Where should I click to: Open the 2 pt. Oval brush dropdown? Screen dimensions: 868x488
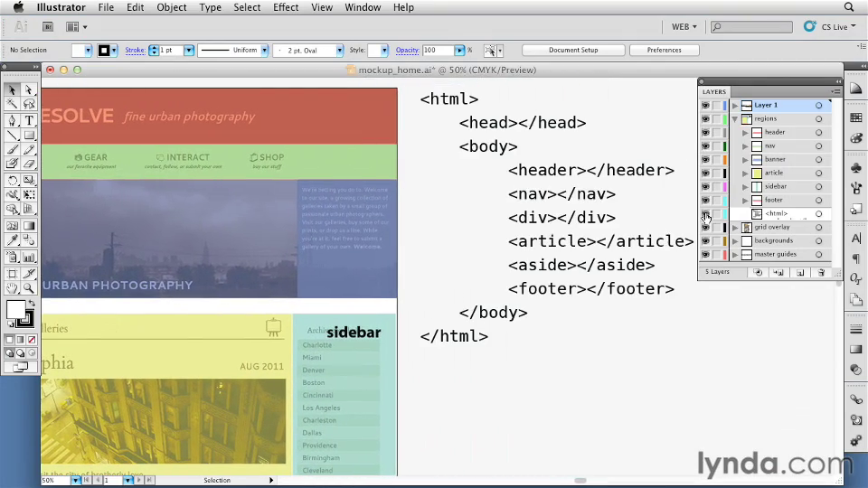click(339, 51)
